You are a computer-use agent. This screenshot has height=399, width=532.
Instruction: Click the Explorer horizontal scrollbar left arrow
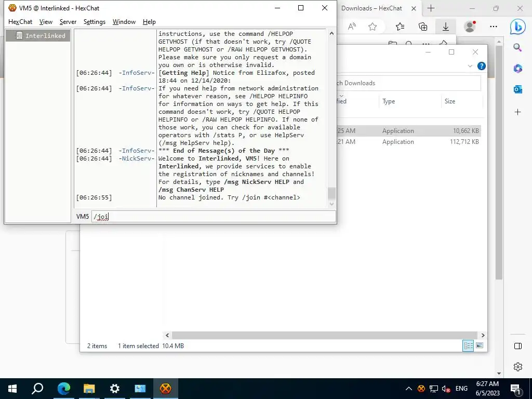pos(167,335)
